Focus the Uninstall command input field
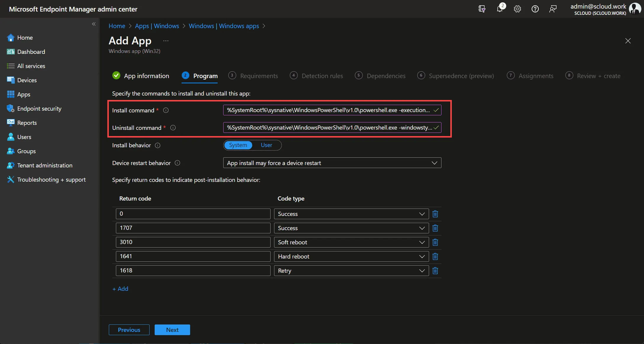Viewport: 644px width, 344px height. 332,127
